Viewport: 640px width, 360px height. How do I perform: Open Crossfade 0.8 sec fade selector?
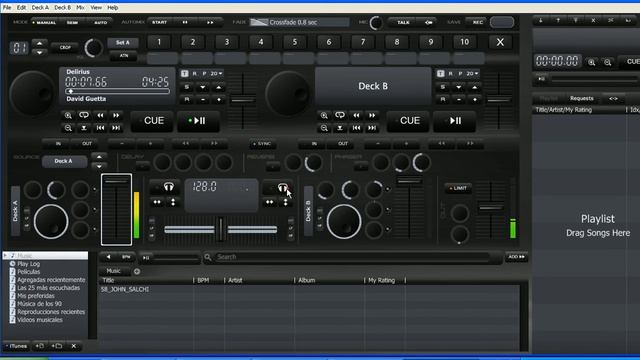(x=299, y=22)
